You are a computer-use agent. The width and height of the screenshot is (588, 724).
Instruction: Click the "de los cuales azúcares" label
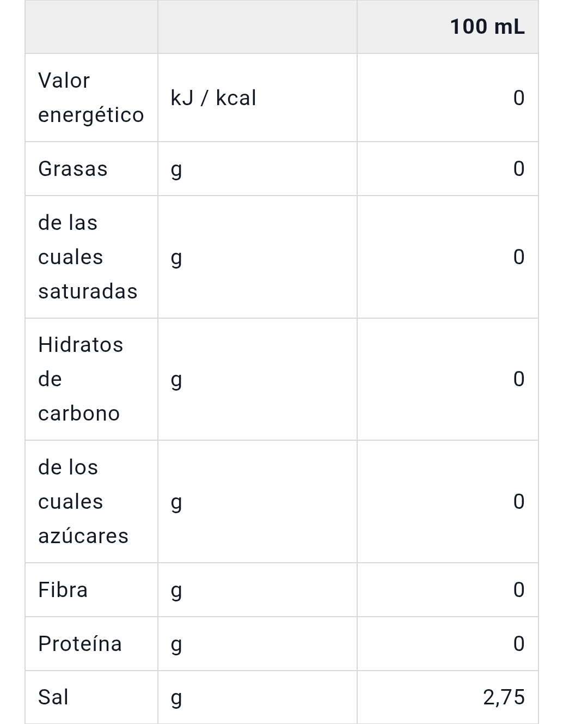pos(83,502)
